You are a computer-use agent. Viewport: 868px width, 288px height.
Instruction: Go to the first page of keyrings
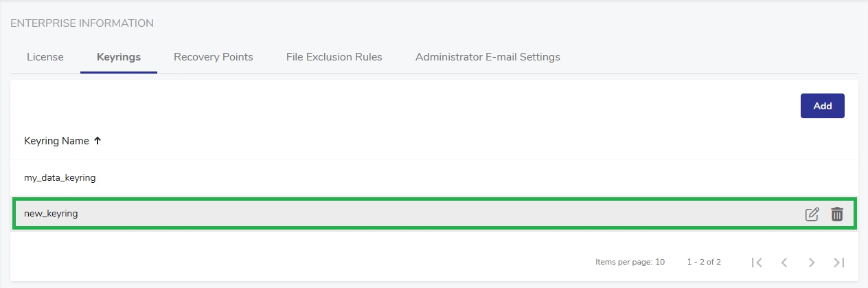click(757, 262)
